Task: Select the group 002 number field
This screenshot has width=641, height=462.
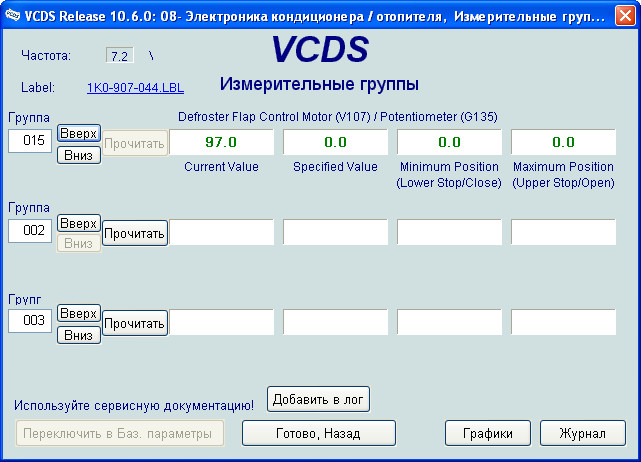Action: coord(30,231)
